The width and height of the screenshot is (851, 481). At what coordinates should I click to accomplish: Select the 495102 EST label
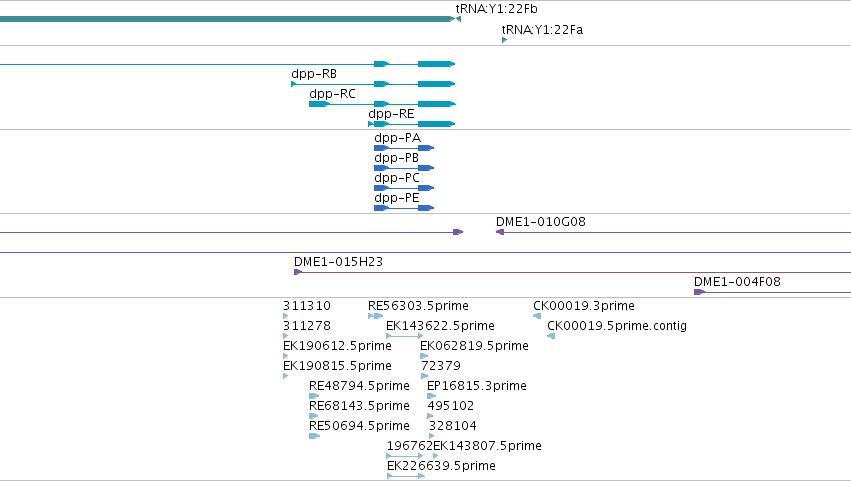[450, 407]
